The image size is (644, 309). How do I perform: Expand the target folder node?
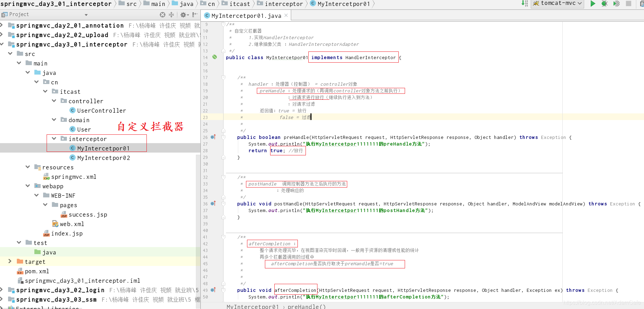click(10, 261)
